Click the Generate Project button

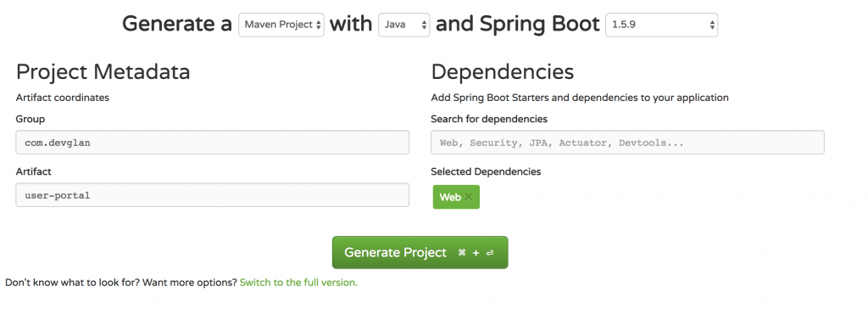pos(420,252)
